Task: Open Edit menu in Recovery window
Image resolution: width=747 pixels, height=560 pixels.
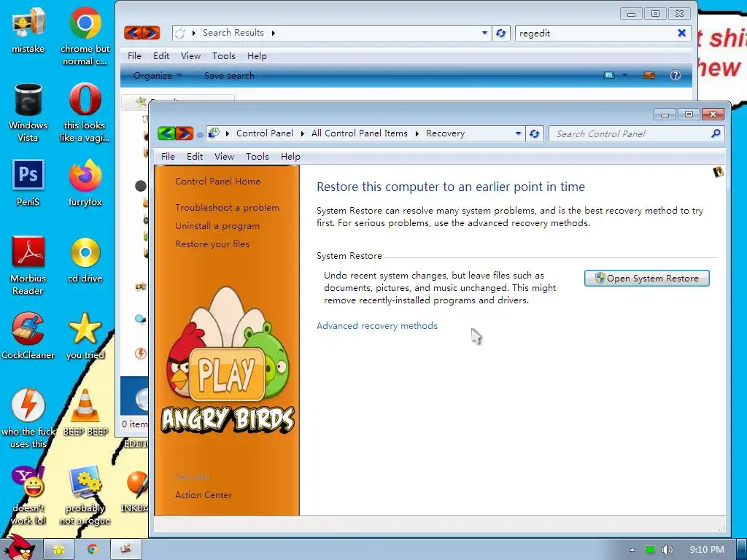Action: [x=194, y=157]
